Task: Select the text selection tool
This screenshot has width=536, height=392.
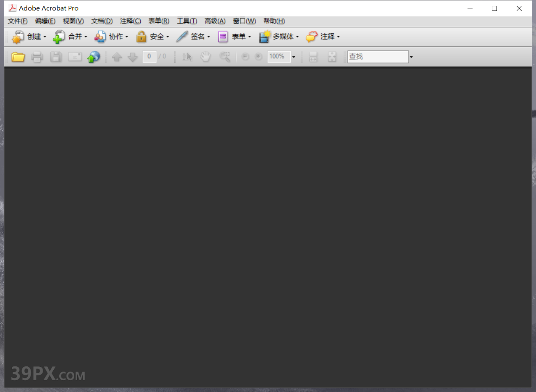Action: click(187, 57)
